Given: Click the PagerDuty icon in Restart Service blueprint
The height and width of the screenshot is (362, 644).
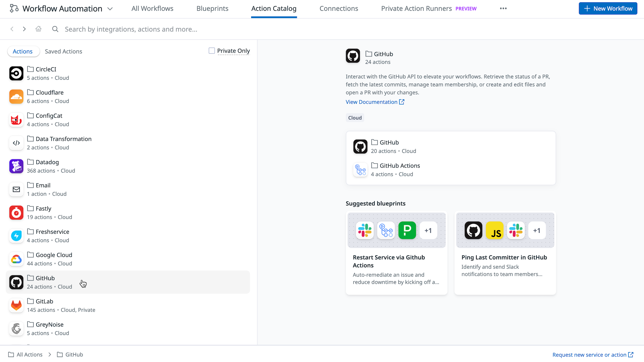Looking at the screenshot, I should [x=407, y=230].
